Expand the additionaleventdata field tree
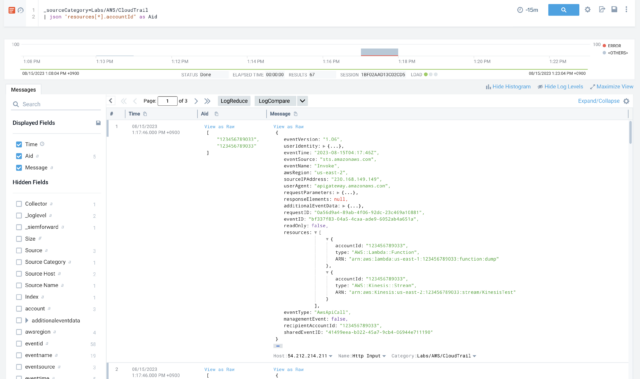 (27, 320)
